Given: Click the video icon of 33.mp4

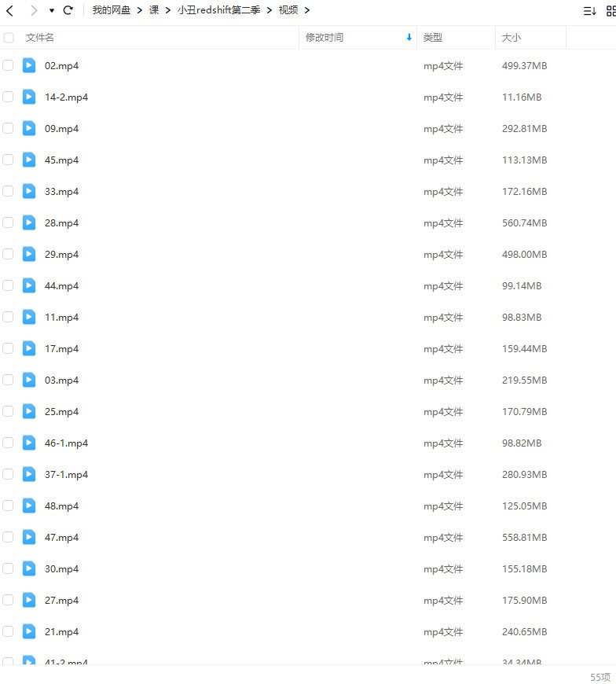Looking at the screenshot, I should pyautogui.click(x=29, y=191).
